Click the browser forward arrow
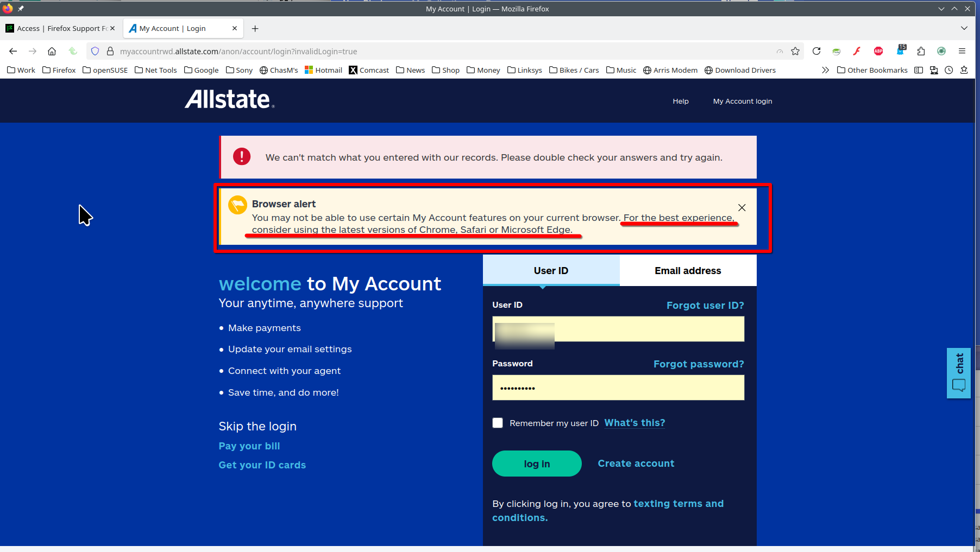Image resolution: width=980 pixels, height=552 pixels. point(33,51)
